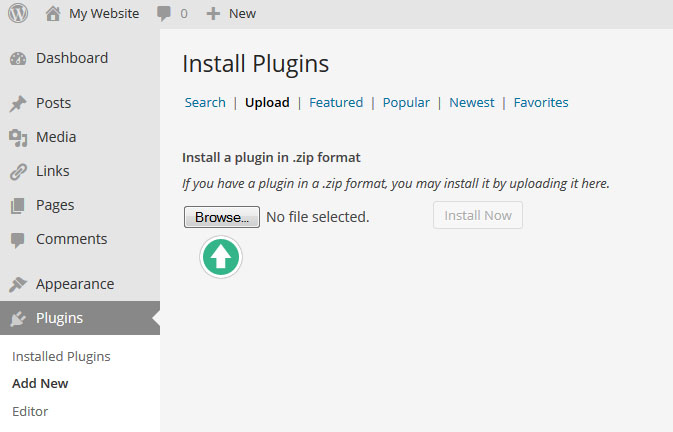Click the Posts pushpin icon
673x432 pixels.
(18, 104)
